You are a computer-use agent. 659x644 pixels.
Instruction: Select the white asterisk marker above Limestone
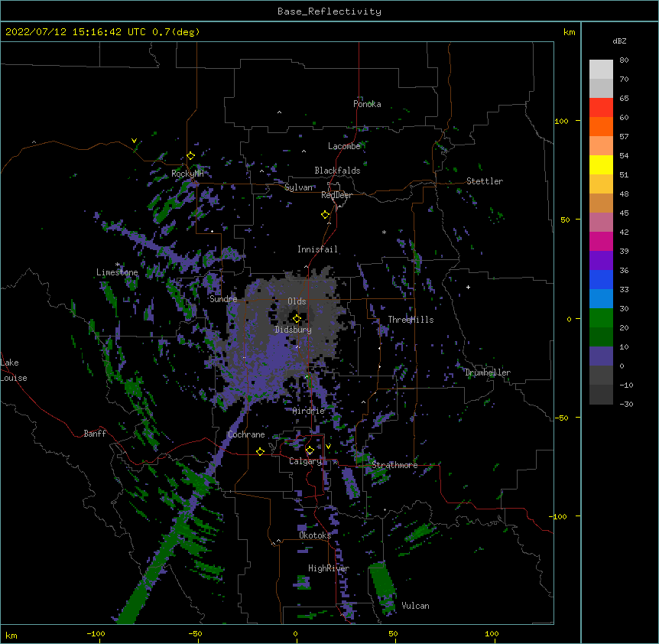(x=118, y=265)
